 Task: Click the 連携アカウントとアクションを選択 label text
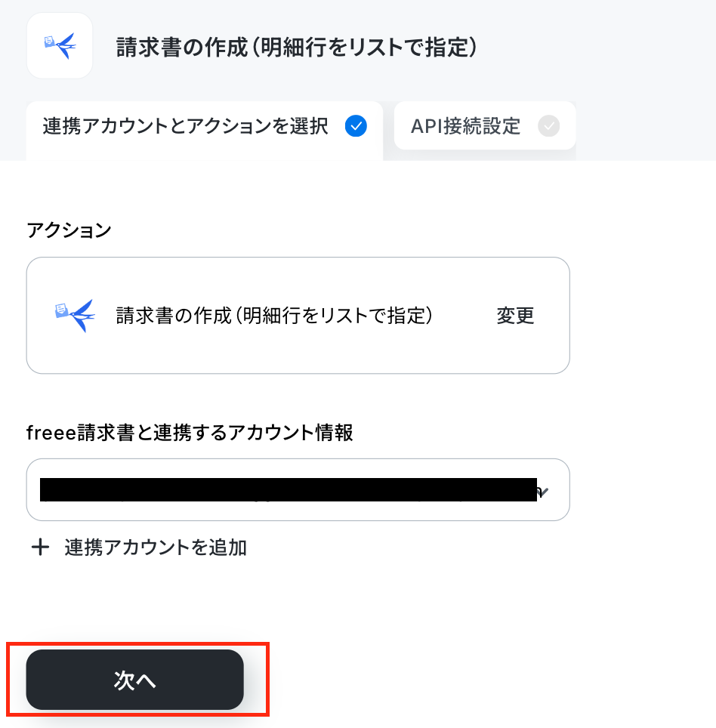(185, 126)
